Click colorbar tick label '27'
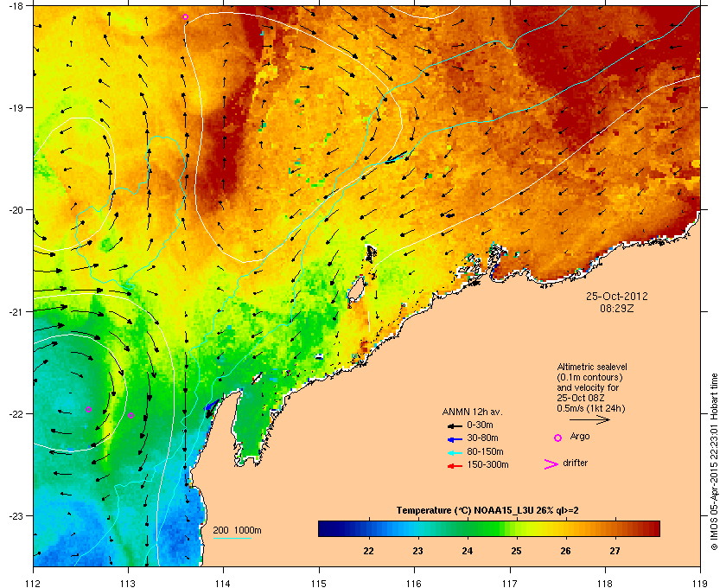This screenshot has width=726, height=588. (615, 551)
